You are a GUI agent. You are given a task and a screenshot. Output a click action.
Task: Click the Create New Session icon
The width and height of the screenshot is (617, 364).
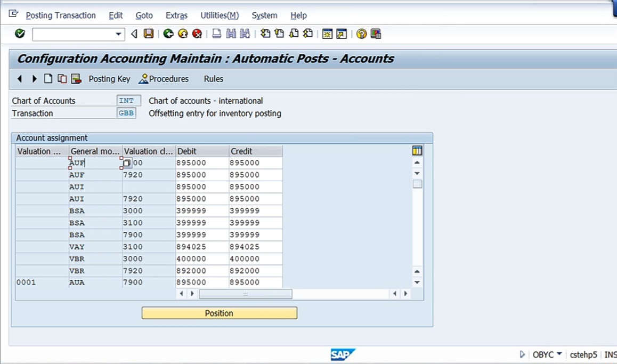coord(327,34)
